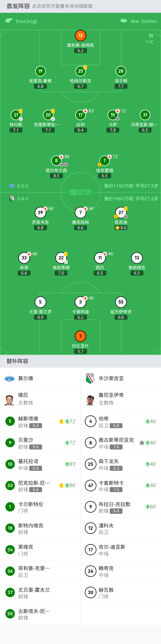161x644 pixels.
Task: Open substitute 卡普斯特卡 number 67 row
Action: (x=121, y=486)
